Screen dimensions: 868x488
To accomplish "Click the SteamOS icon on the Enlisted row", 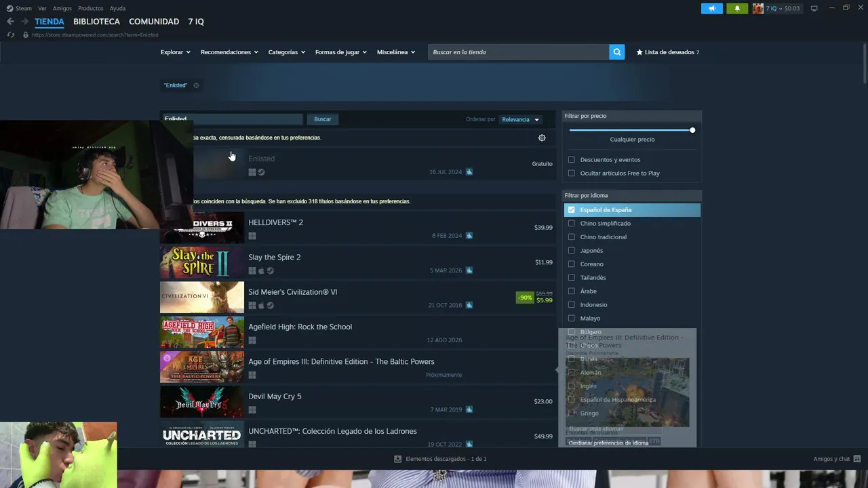I will point(261,172).
